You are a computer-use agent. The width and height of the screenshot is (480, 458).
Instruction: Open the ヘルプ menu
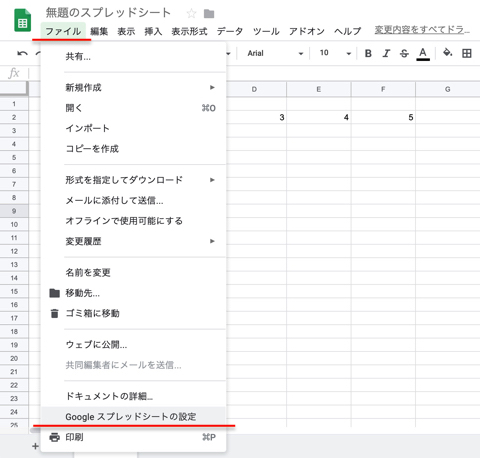348,31
